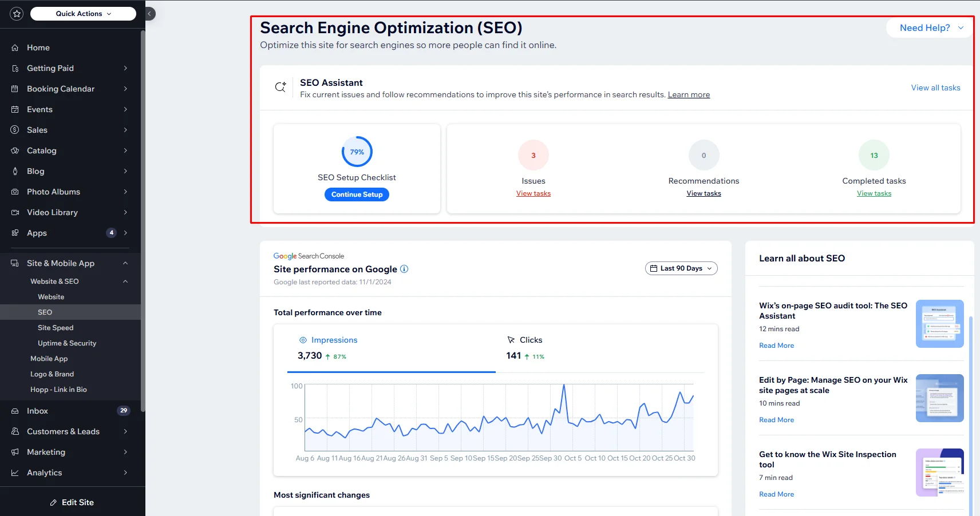980x516 pixels.
Task: Open the Quick Actions dropdown
Action: click(82, 13)
